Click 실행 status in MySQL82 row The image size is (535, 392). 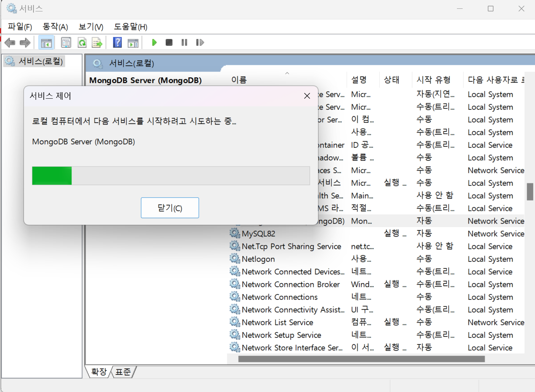tap(395, 233)
